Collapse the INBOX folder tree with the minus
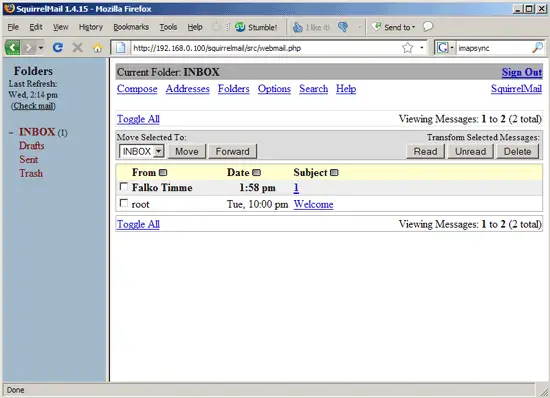This screenshot has width=550, height=398. point(11,133)
